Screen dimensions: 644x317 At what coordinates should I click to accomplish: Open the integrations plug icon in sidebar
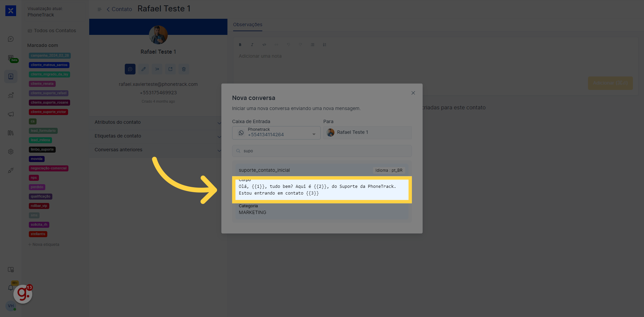click(11, 170)
